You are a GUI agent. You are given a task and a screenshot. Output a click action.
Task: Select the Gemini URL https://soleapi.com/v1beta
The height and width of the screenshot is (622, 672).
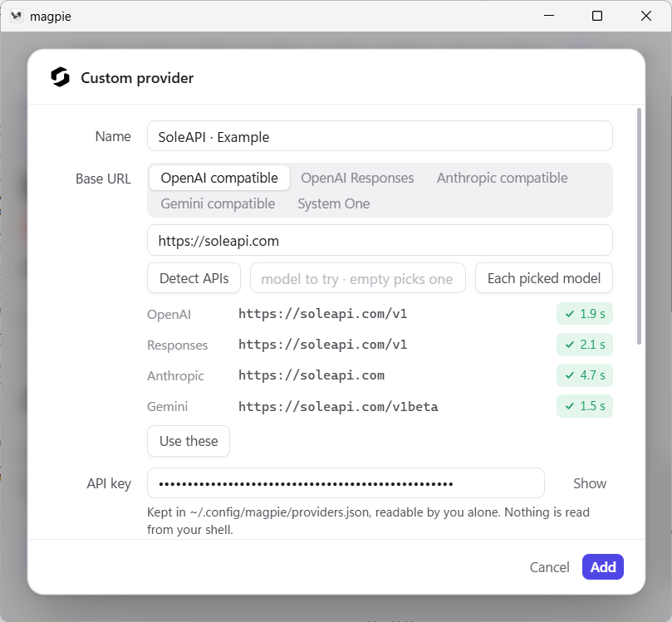[338, 407]
